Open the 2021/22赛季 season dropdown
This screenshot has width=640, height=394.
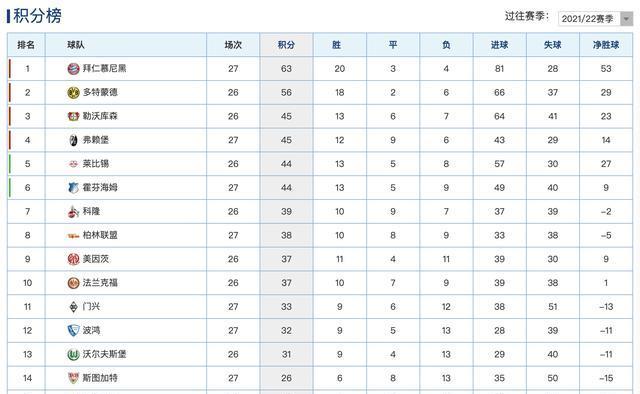(595, 18)
